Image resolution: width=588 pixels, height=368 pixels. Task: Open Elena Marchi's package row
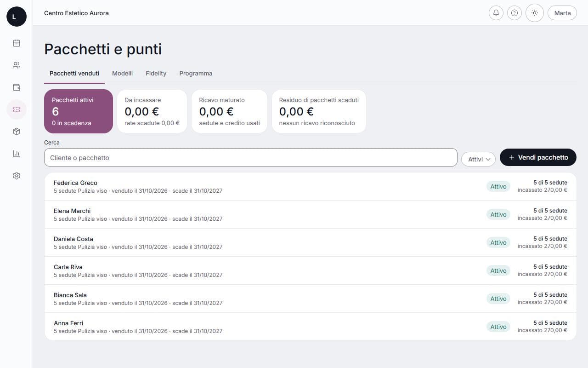coord(311,214)
